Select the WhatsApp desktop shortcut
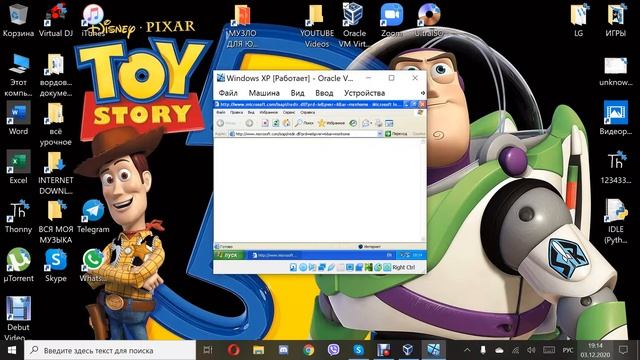Viewport: 640px width, 360px height. pyautogui.click(x=93, y=265)
